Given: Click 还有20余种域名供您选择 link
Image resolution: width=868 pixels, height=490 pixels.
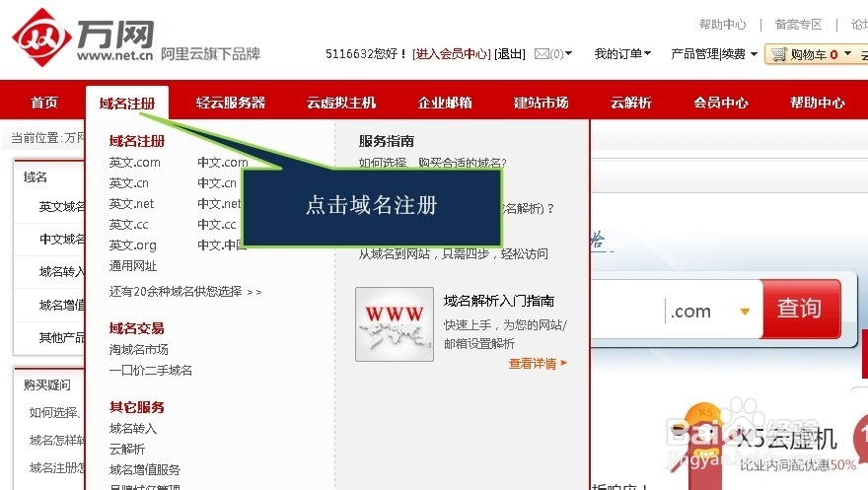Looking at the screenshot, I should coord(184,292).
